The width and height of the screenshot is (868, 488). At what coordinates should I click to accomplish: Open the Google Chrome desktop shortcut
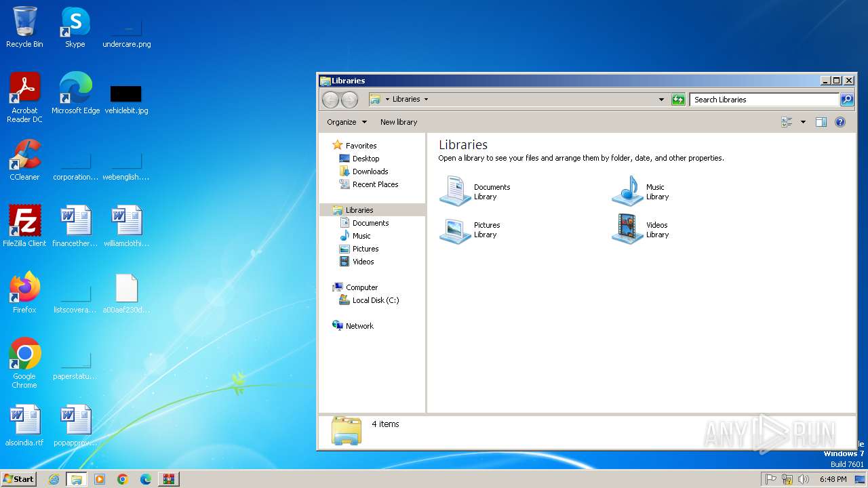[24, 363]
